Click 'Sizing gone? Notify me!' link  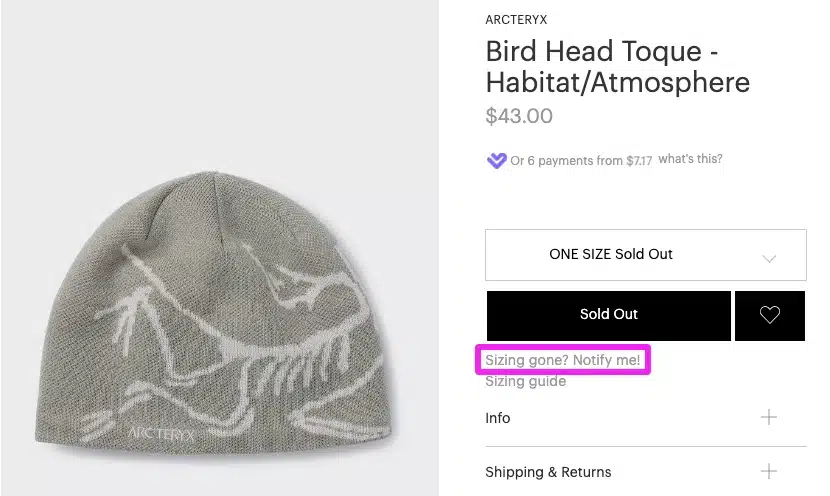pyautogui.click(x=563, y=360)
